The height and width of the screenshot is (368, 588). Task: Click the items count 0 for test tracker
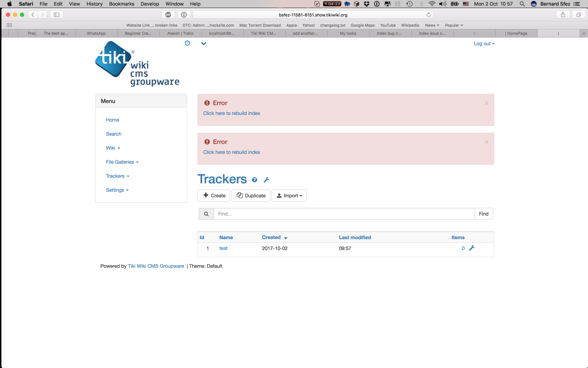point(463,248)
